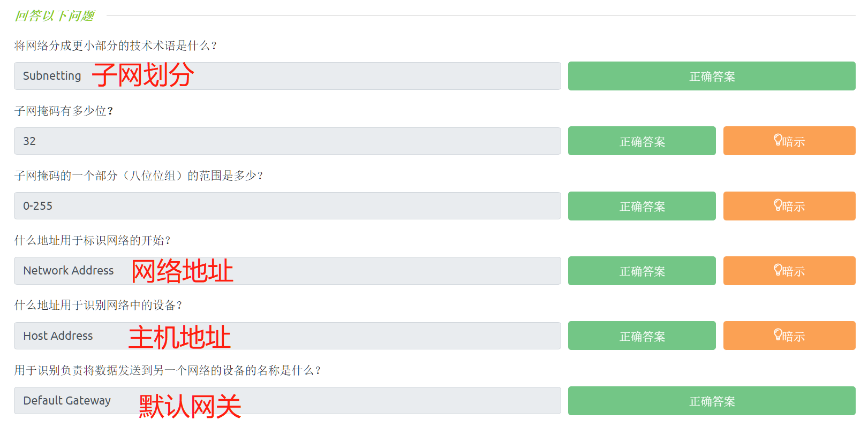This screenshot has height=427, width=868.
Task: Show the lightbulb hint beside Host Address
Action: 778,335
